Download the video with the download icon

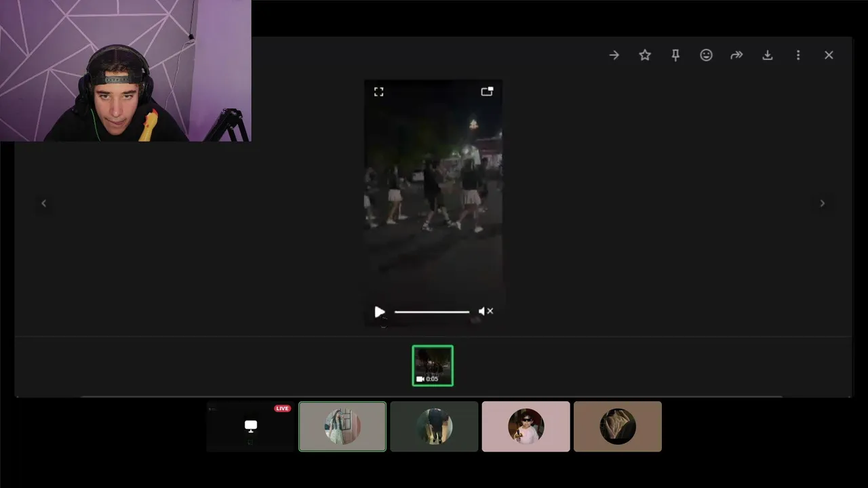point(767,55)
